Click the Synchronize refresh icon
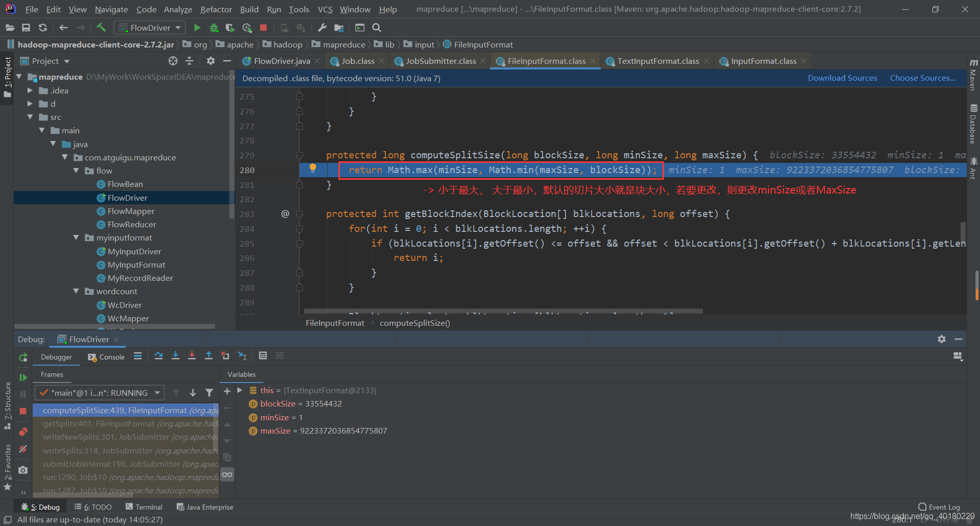The image size is (980, 526). coord(43,28)
